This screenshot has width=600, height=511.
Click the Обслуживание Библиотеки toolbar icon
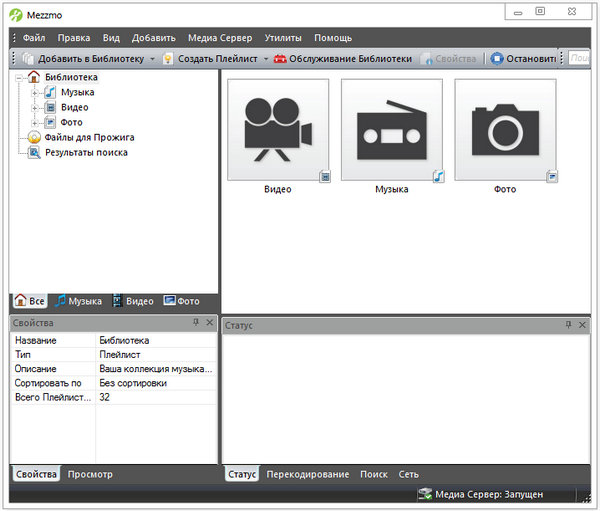280,59
